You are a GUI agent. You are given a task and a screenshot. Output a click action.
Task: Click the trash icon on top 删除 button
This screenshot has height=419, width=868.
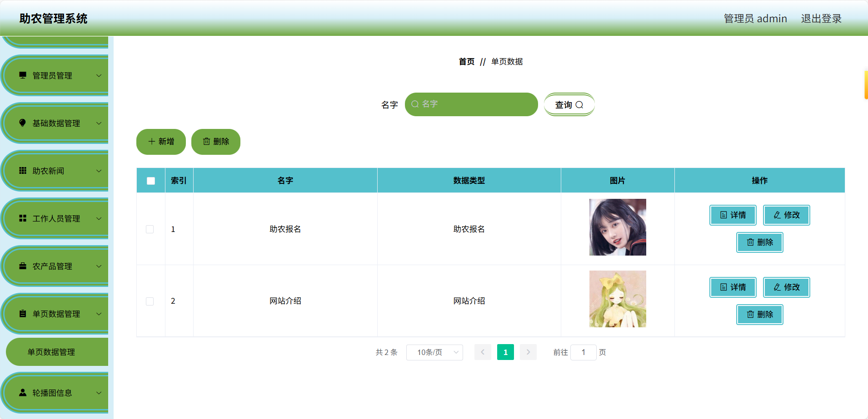[206, 142]
